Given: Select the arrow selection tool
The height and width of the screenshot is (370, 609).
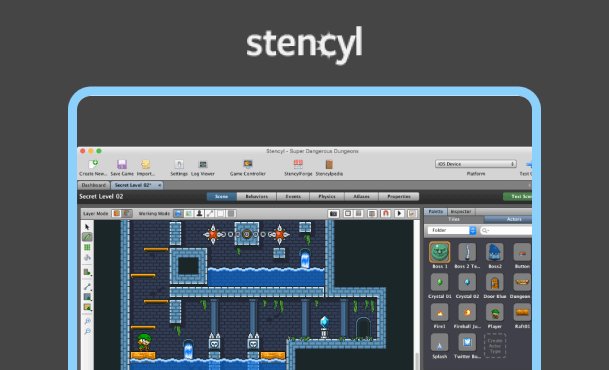Looking at the screenshot, I should (x=87, y=227).
